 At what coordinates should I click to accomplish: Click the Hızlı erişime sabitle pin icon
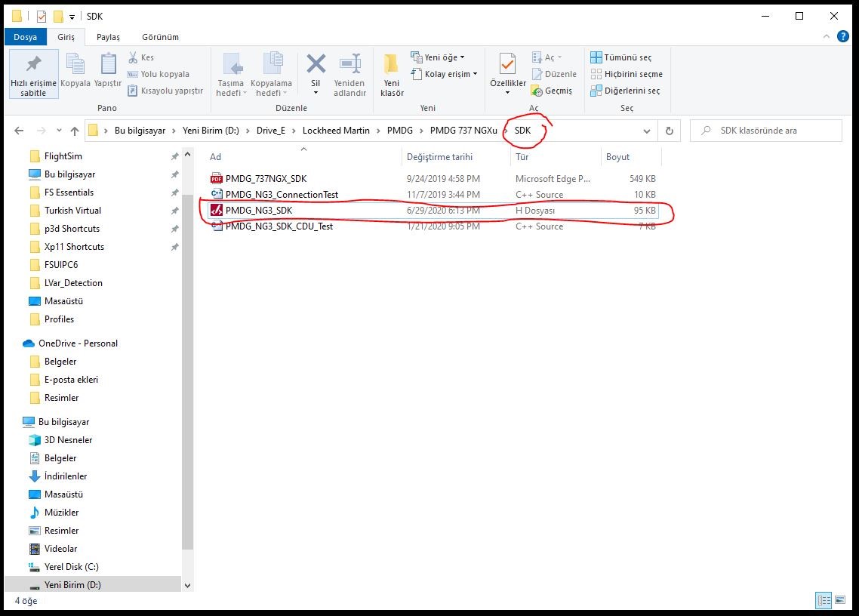point(33,63)
